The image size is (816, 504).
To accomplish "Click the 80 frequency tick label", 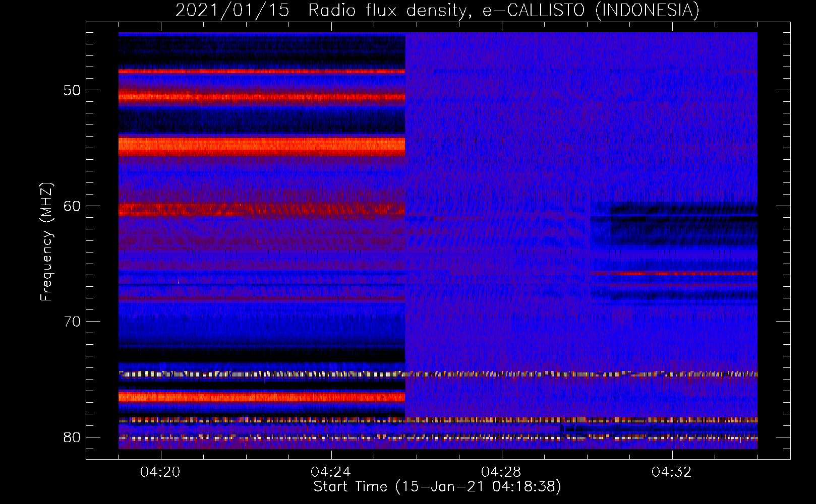I will 72,437.
